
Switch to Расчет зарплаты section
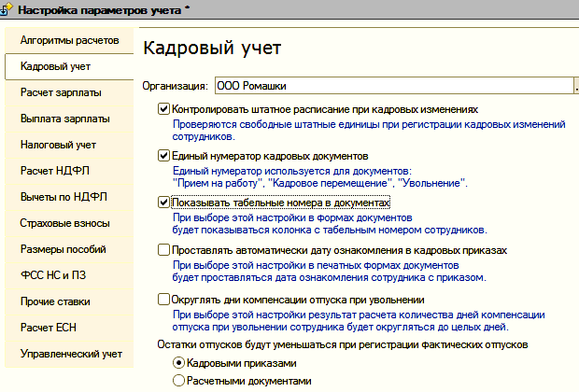click(x=69, y=92)
